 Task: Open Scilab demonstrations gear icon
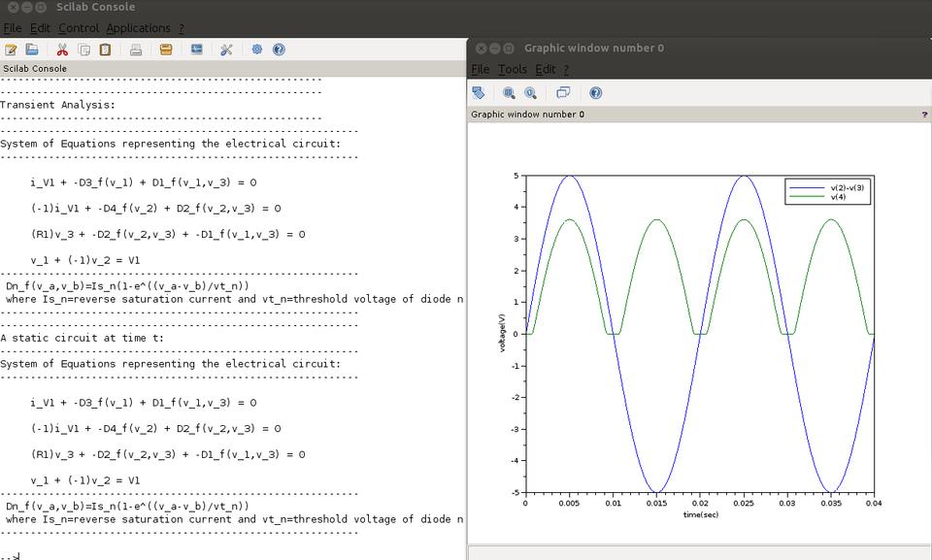point(257,49)
